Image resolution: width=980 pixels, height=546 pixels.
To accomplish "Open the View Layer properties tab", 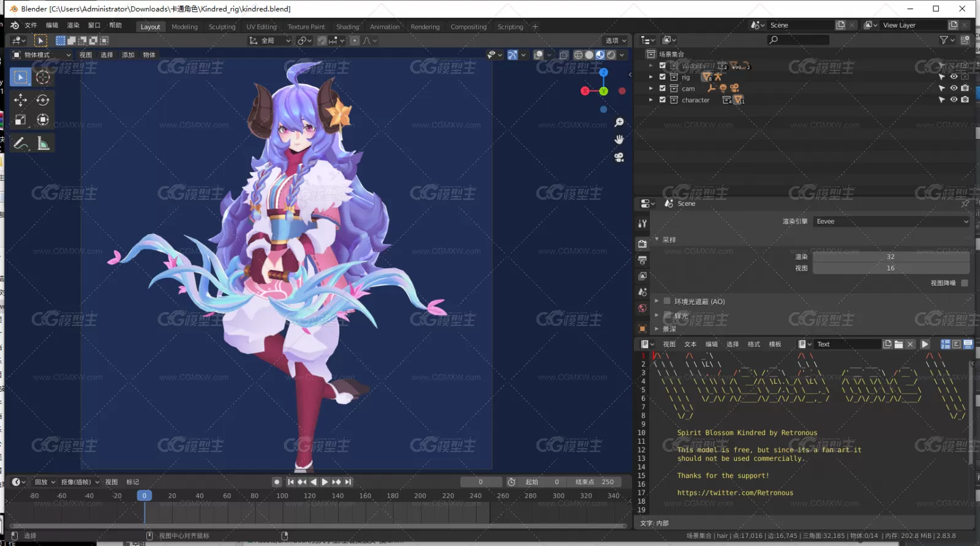I will point(643,276).
